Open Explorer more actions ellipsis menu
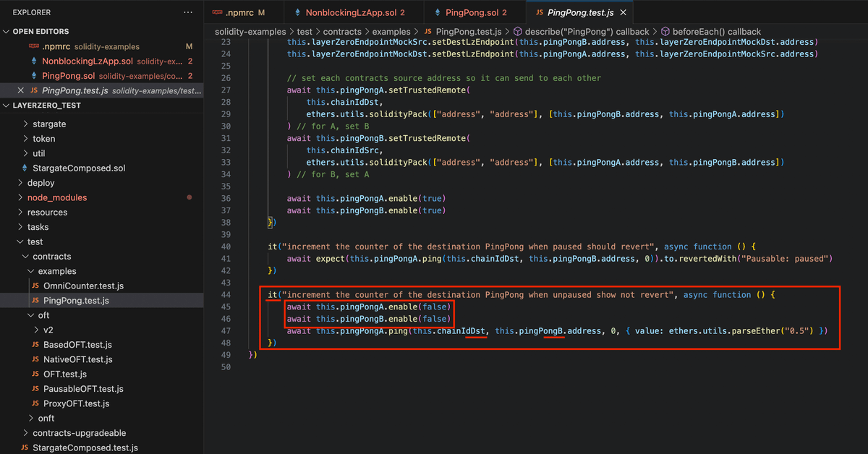 coord(189,12)
